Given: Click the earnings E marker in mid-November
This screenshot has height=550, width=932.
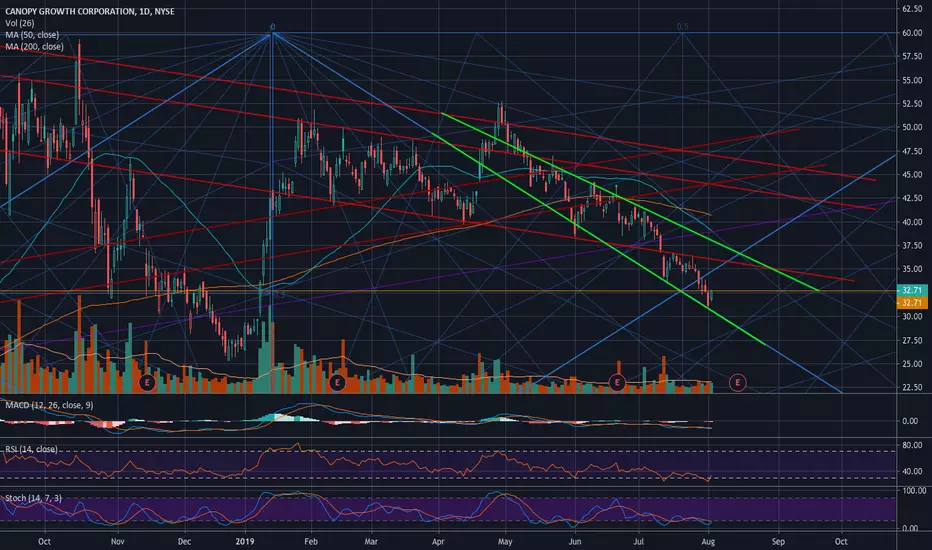Looking at the screenshot, I should point(147,382).
